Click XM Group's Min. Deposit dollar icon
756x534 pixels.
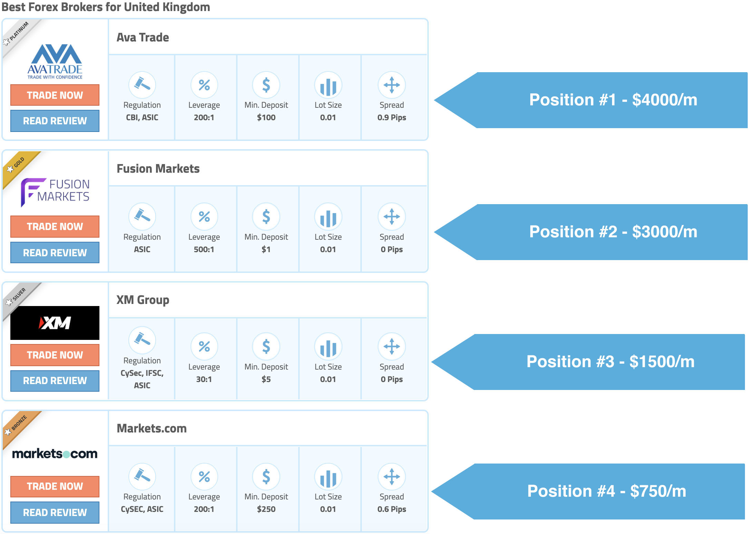[x=266, y=346]
